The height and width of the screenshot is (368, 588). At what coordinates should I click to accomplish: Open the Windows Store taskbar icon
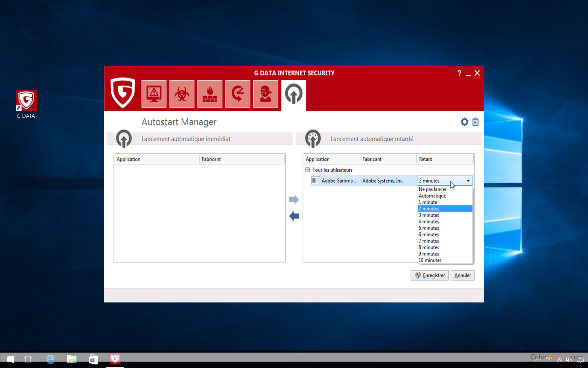93,359
